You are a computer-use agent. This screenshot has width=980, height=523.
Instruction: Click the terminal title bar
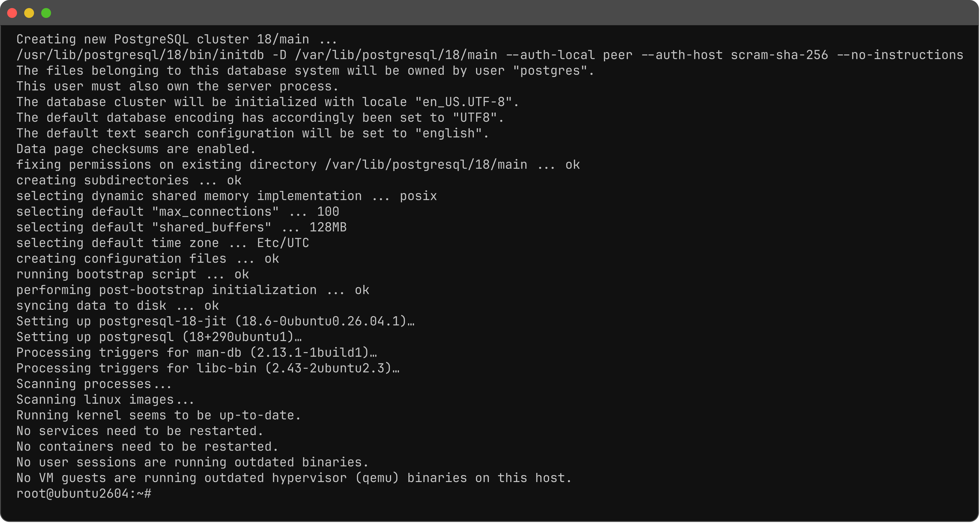[x=490, y=13]
